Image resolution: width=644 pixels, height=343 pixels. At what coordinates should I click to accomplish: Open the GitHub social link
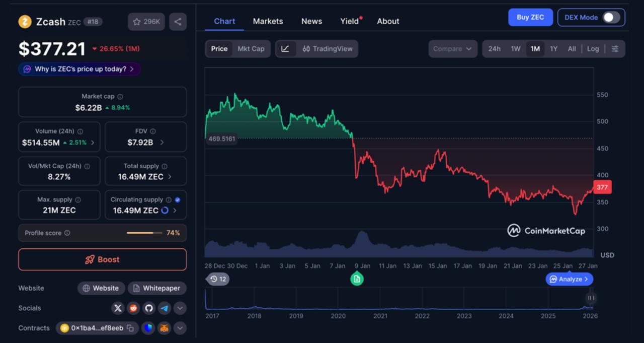click(x=148, y=308)
